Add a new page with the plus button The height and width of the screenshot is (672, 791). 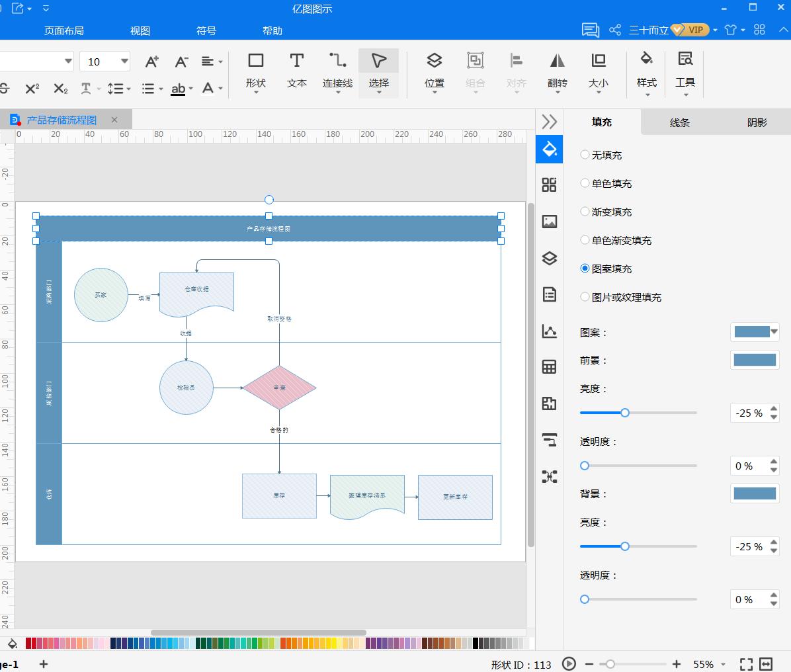point(44,664)
